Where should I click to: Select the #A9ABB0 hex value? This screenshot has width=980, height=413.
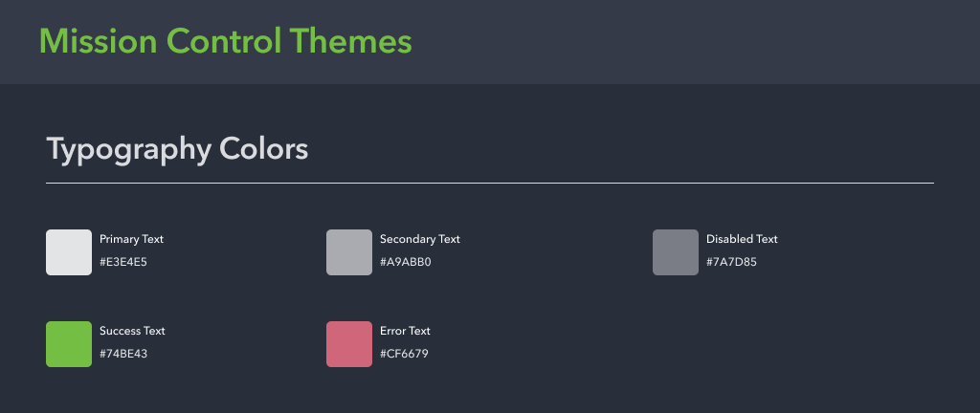click(x=406, y=262)
